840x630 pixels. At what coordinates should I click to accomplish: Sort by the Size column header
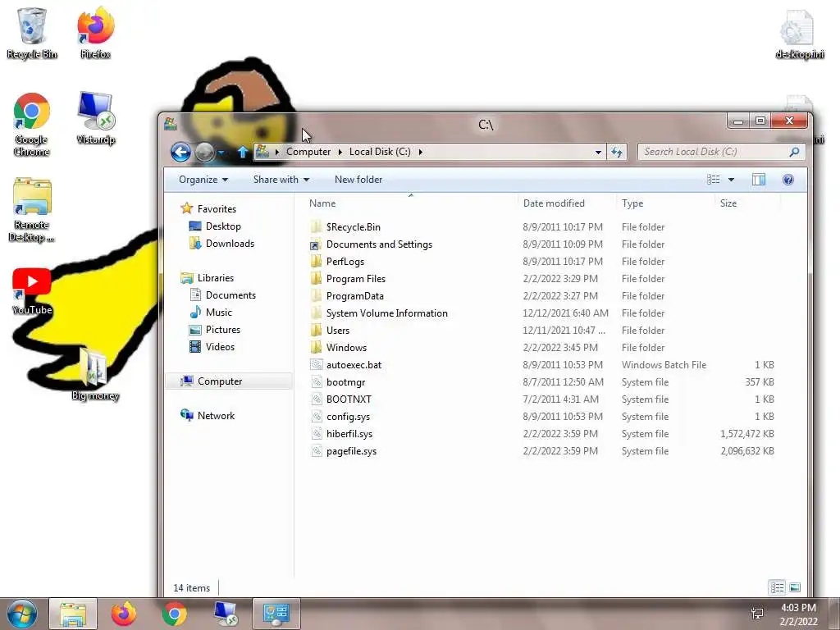pos(748,203)
